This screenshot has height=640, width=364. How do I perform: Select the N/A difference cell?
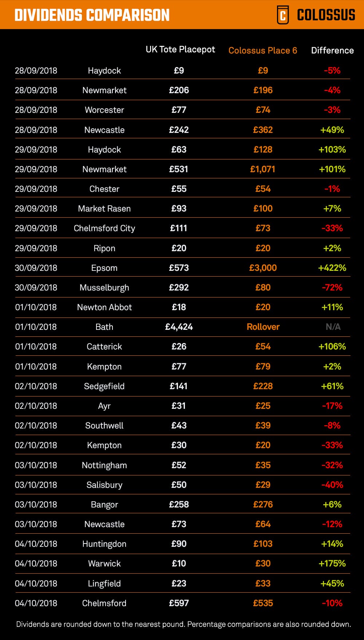click(x=333, y=327)
